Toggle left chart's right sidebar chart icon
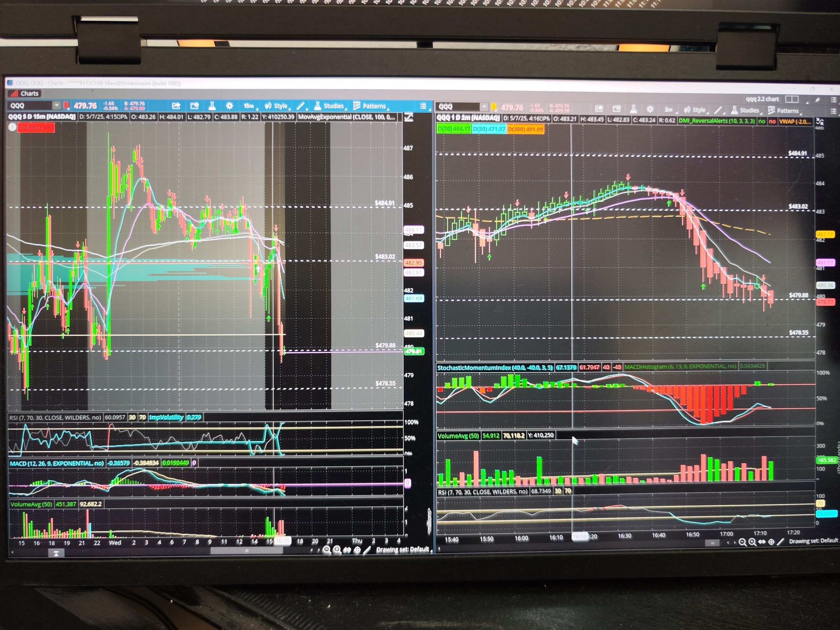Viewport: 840px width, 630px height. [409, 118]
